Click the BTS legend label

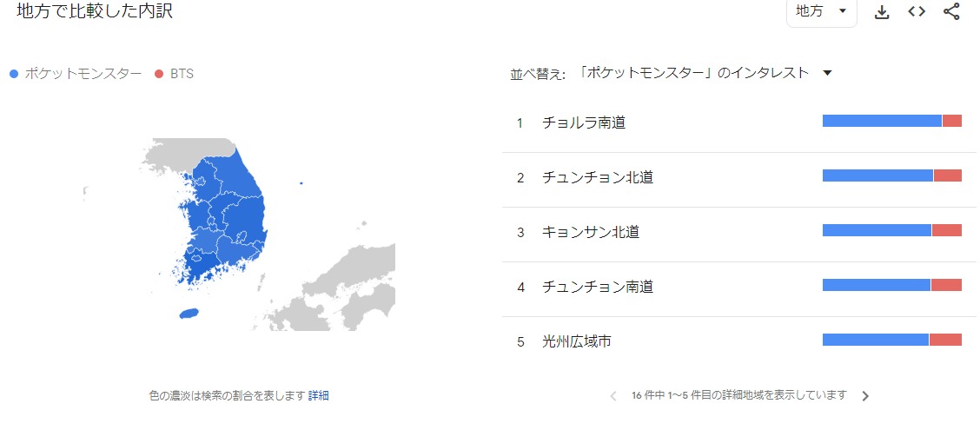(182, 74)
